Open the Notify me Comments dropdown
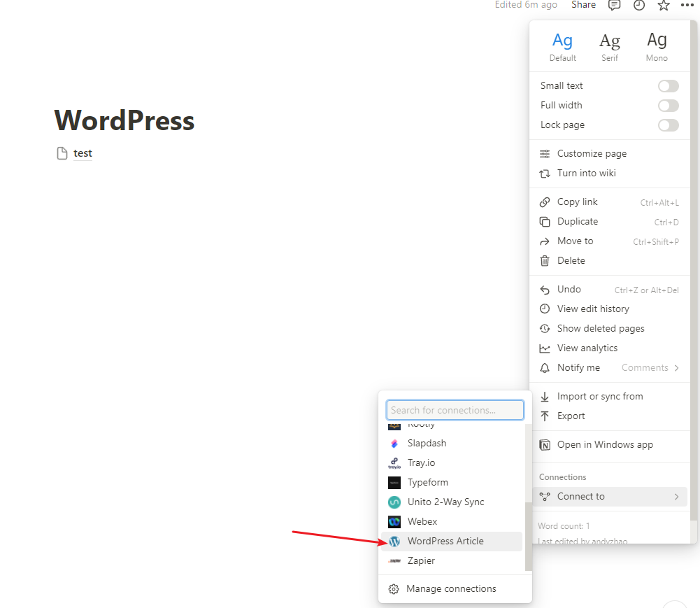Image resolution: width=700 pixels, height=608 pixels. coord(650,367)
